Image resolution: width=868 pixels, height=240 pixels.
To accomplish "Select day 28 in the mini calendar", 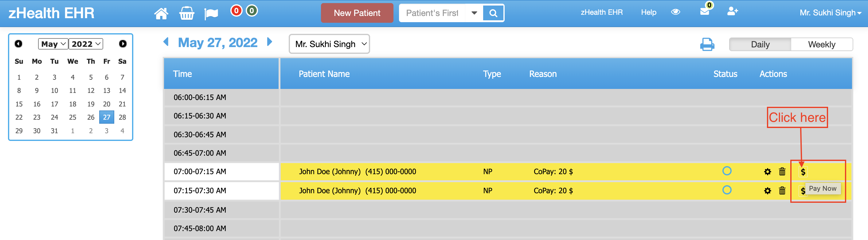I will [122, 118].
